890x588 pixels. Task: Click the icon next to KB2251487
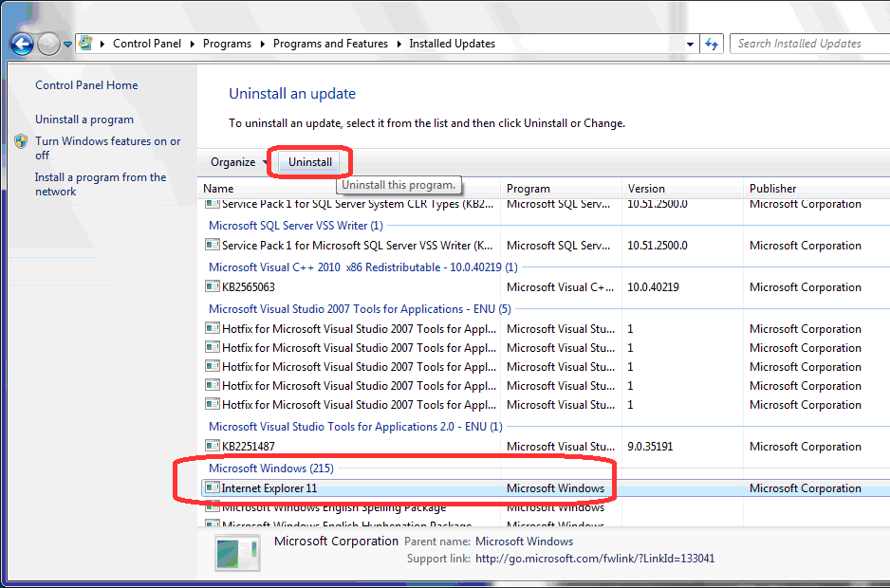tap(213, 446)
